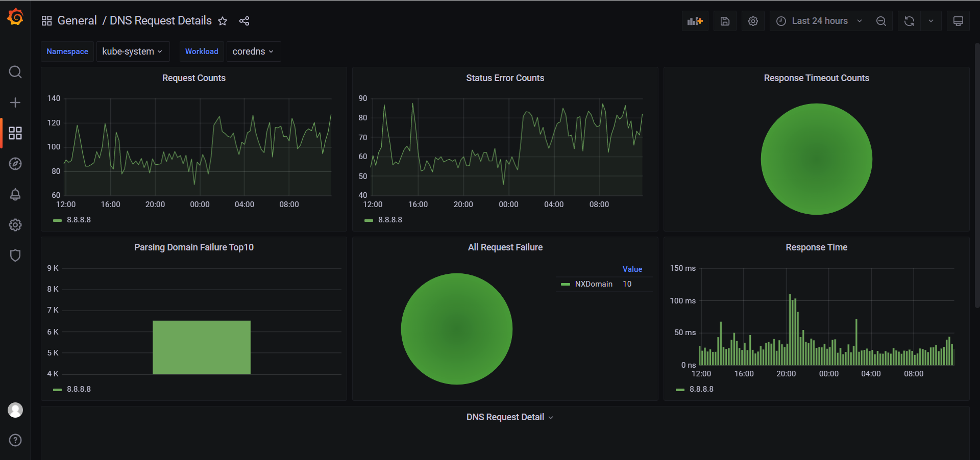980x460 pixels.
Task: Save the dashboard with the save icon
Action: tap(725, 21)
